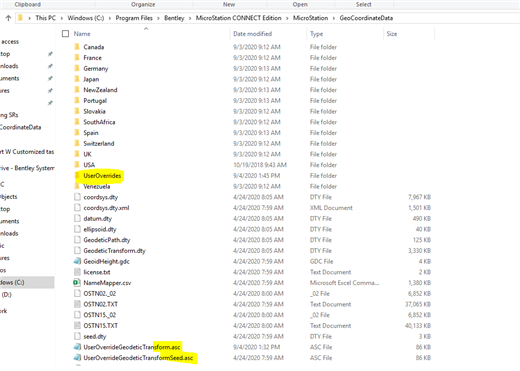Sort by the Name column header
Image resolution: width=520 pixels, height=371 pixels.
[x=82, y=34]
